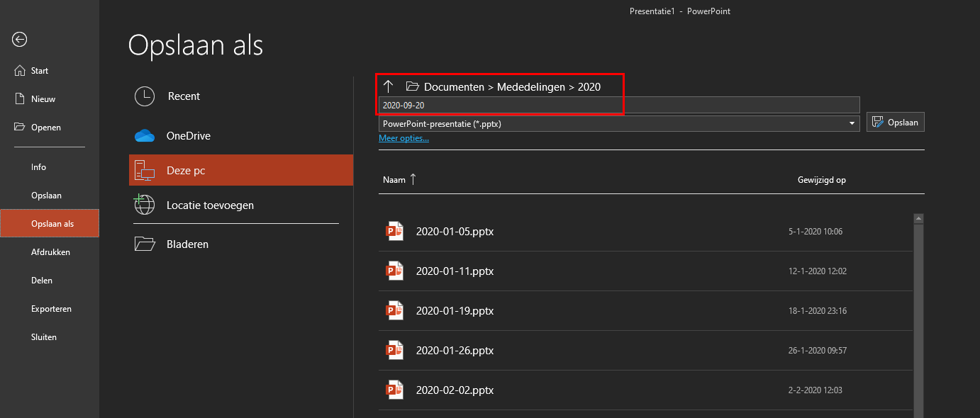Sort the file list by Naam
This screenshot has height=418, width=980.
click(399, 180)
